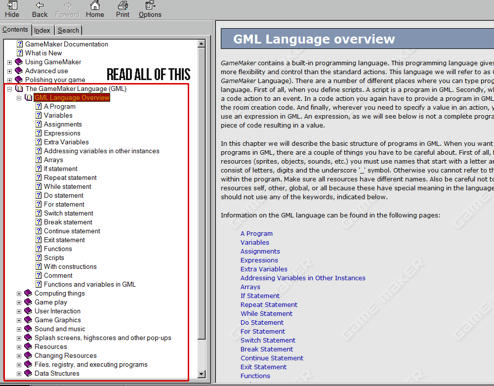The height and width of the screenshot is (386, 494).
Task: Click the contents tree scrollbar thumb
Action: [x=201, y=194]
